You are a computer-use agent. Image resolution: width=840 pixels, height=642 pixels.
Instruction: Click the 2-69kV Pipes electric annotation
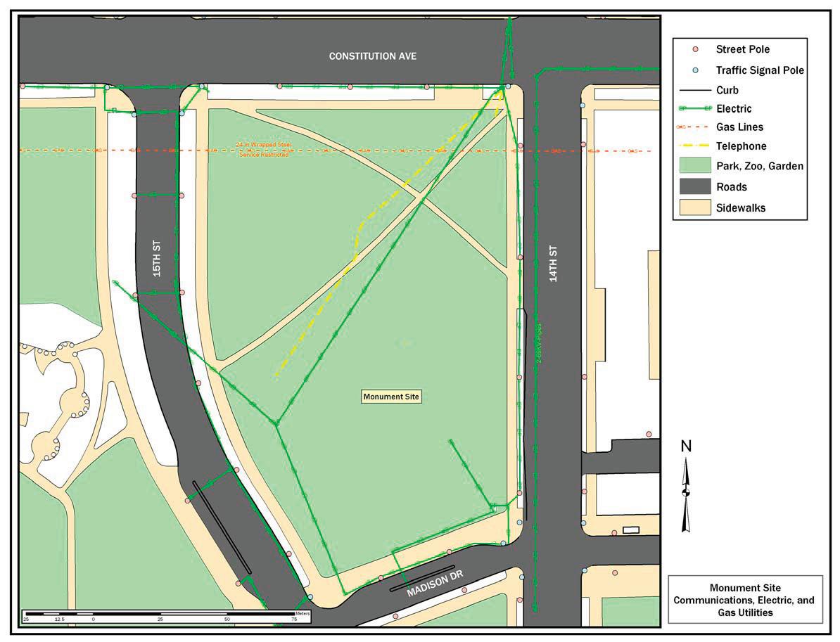539,343
